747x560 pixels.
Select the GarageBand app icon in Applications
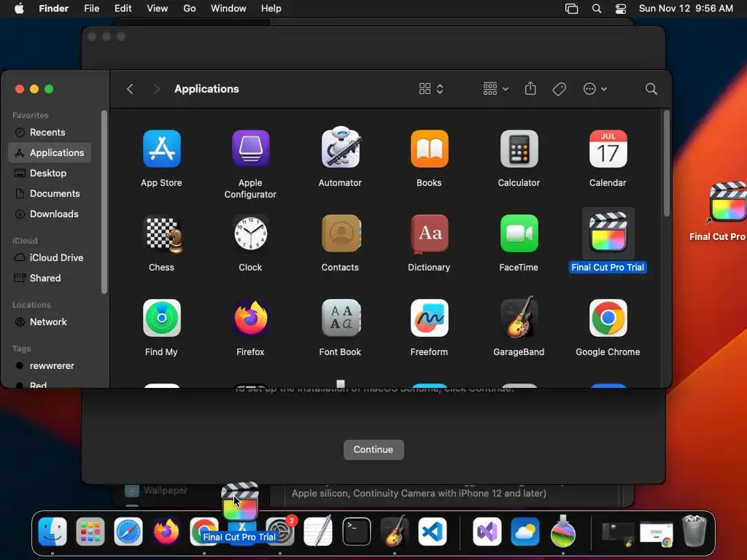pyautogui.click(x=519, y=316)
